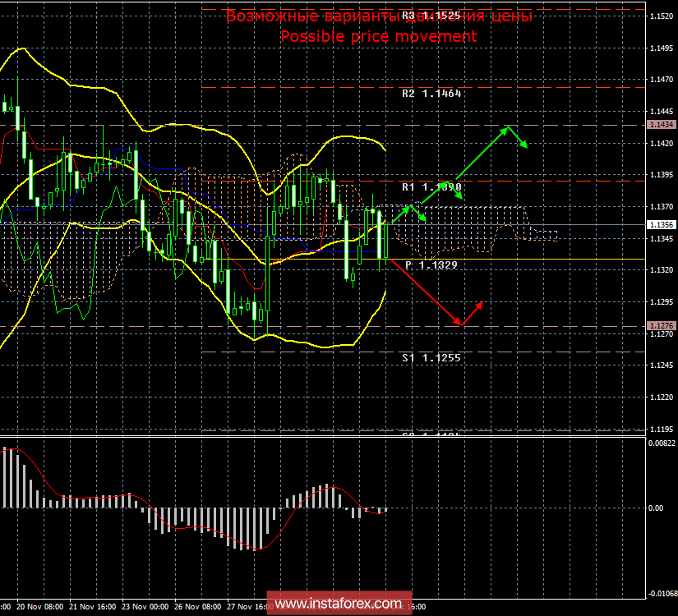Select the S1 1.1255 support label

tap(431, 357)
